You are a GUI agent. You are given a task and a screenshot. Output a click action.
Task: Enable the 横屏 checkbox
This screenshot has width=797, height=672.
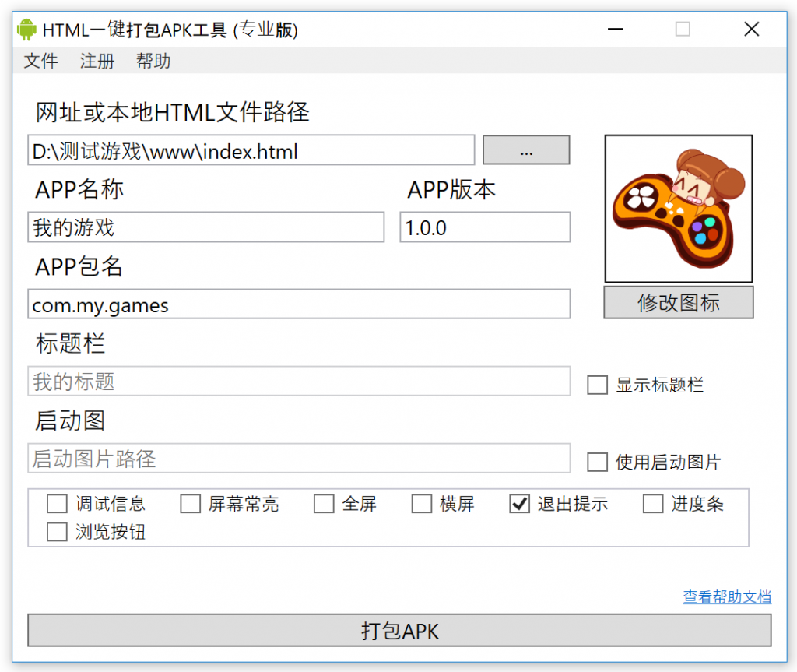421,504
